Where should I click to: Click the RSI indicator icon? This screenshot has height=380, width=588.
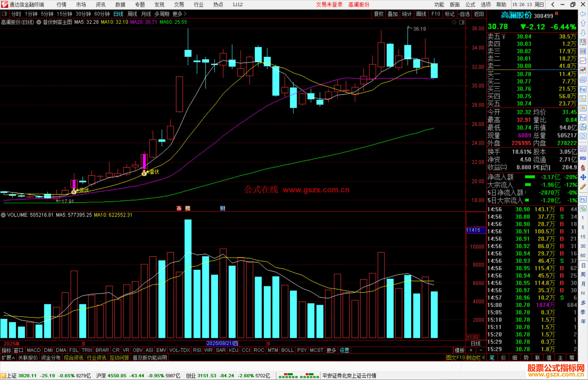[583, 158]
